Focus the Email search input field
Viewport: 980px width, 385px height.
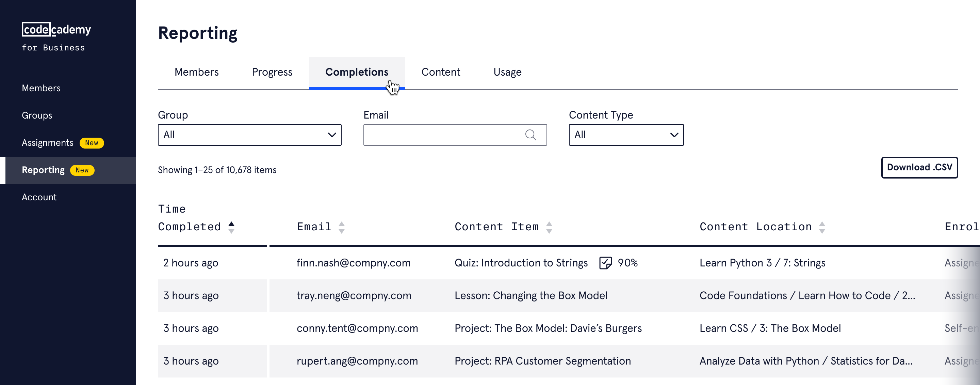click(x=441, y=135)
